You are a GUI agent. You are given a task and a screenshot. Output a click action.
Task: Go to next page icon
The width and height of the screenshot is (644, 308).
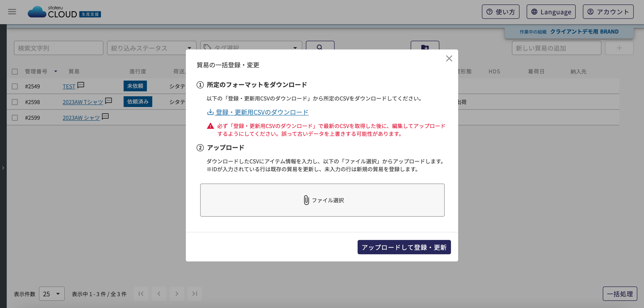tap(177, 294)
